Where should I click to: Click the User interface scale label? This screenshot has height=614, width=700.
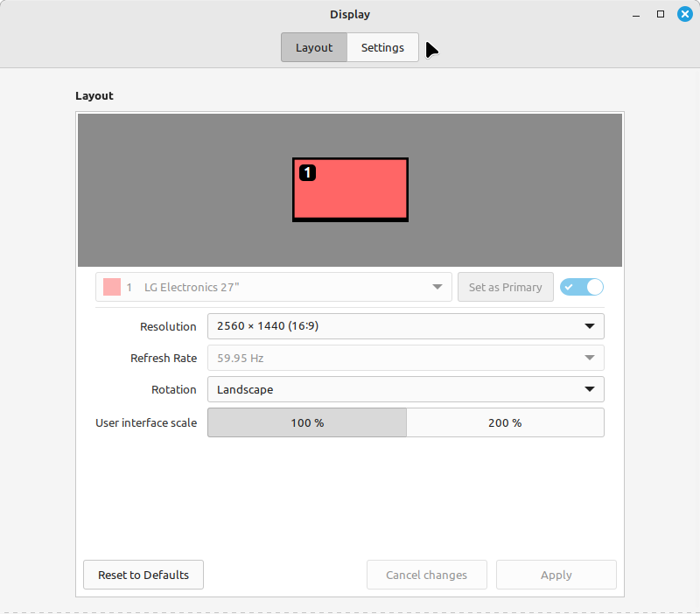(x=146, y=422)
